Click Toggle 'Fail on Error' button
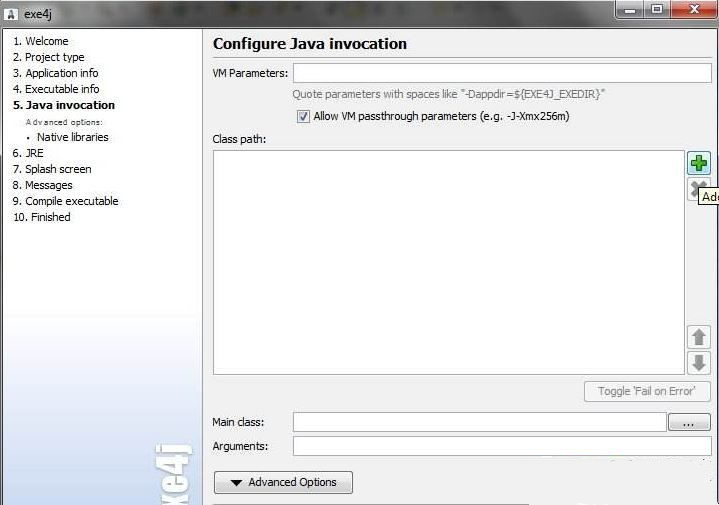 [647, 391]
